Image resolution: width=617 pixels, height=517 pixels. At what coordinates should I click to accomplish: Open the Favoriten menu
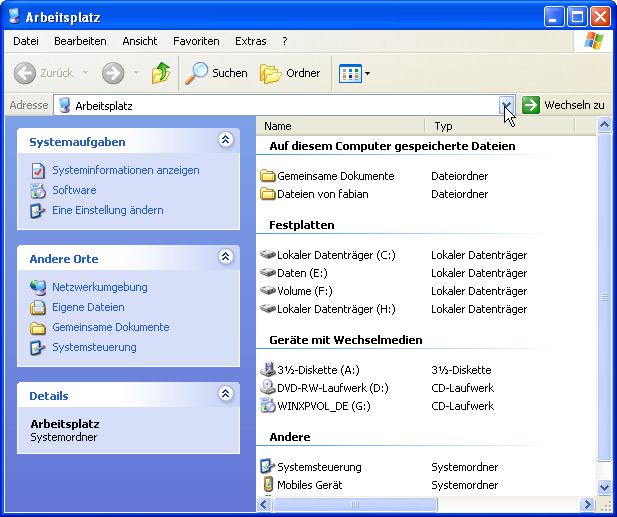196,41
